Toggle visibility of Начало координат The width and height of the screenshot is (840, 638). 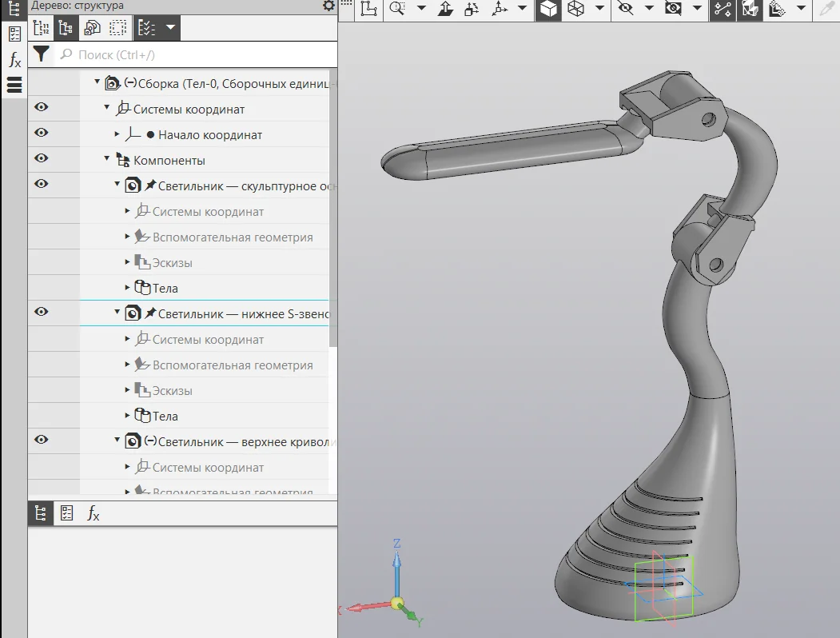click(x=42, y=133)
